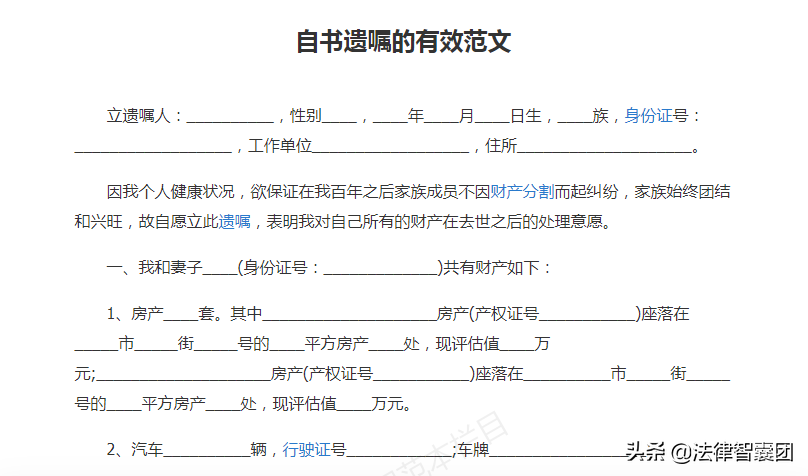The image size is (808, 476).
Task: Click the blank after 我和妻子
Action: pos(220,269)
